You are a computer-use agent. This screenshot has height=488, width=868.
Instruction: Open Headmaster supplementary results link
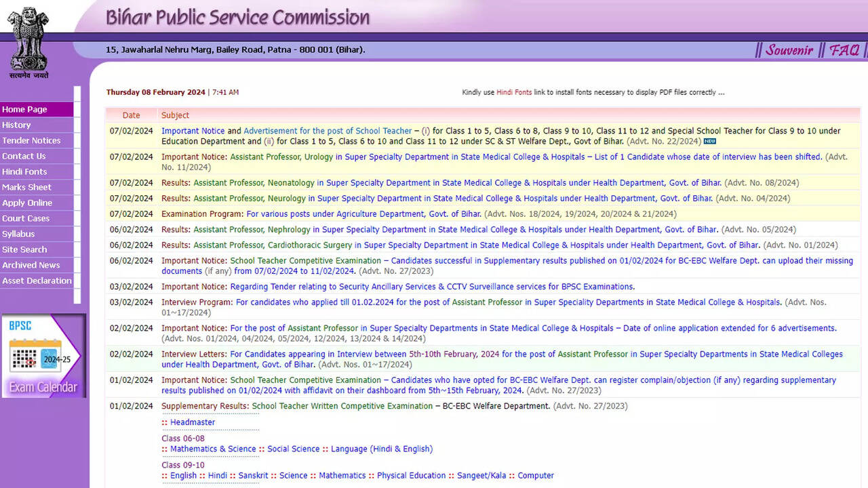[193, 422]
